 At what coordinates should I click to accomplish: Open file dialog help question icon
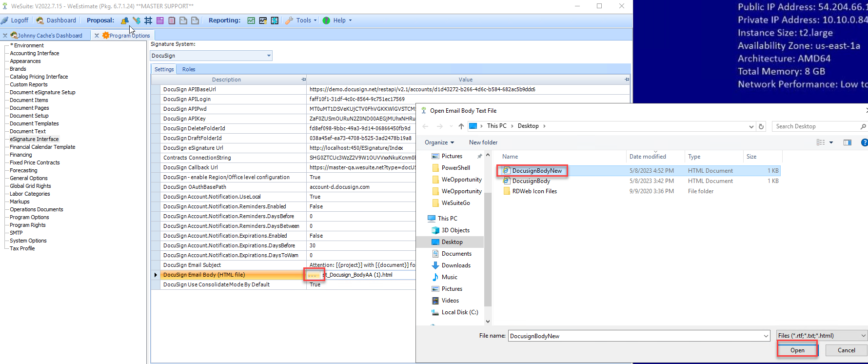(x=864, y=142)
